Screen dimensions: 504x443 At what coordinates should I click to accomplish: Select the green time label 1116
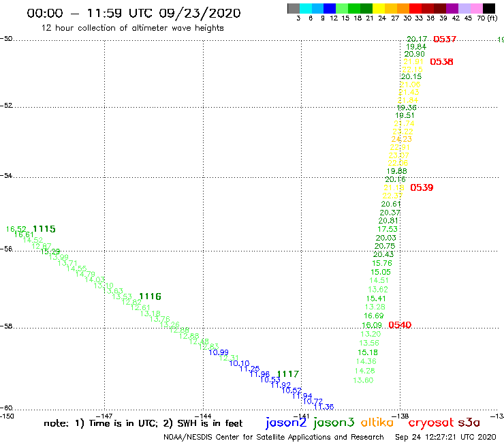(x=150, y=296)
